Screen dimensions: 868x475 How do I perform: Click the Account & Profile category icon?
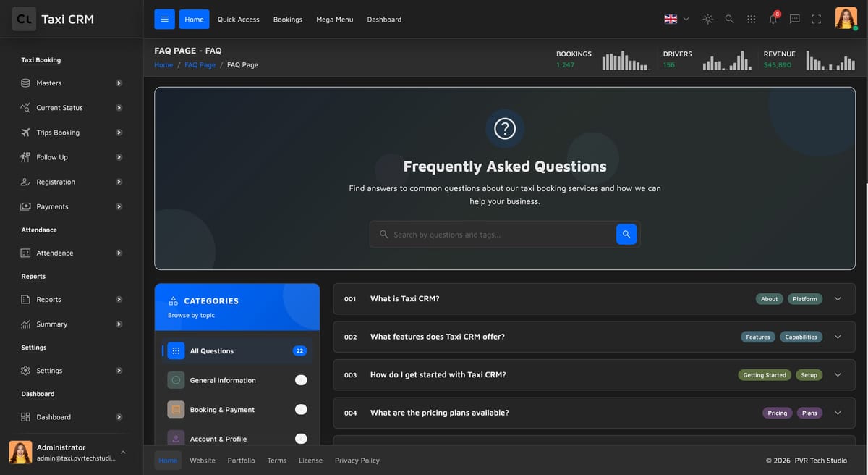click(x=176, y=438)
